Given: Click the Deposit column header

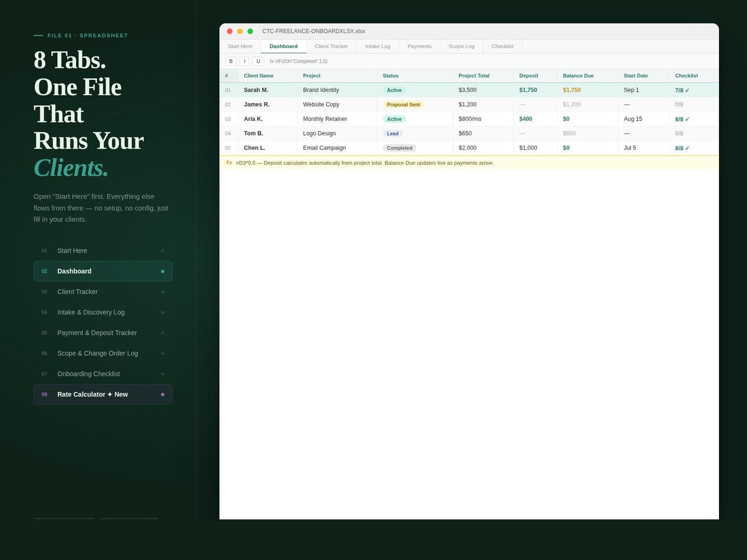Looking at the screenshot, I should tap(535, 76).
